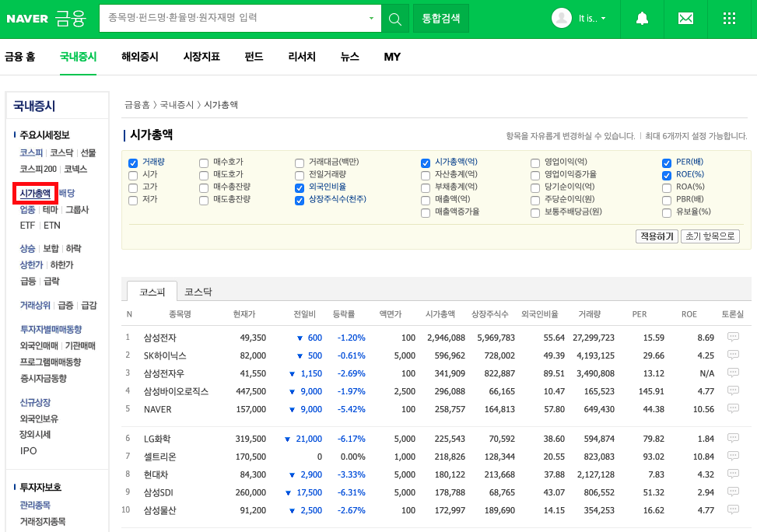Check the 거래대금(백만) checkbox
This screenshot has width=757, height=532.
(300, 163)
